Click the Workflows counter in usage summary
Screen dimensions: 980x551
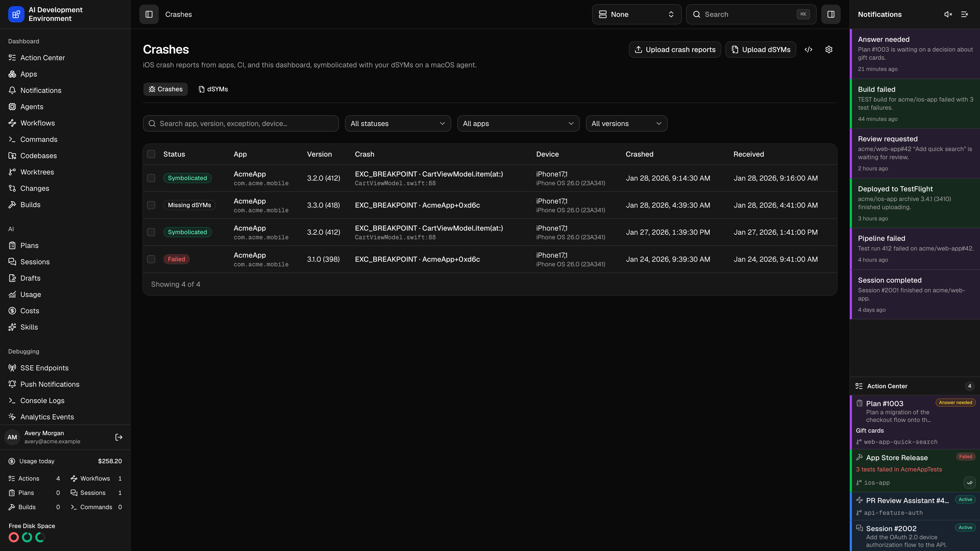pos(96,479)
